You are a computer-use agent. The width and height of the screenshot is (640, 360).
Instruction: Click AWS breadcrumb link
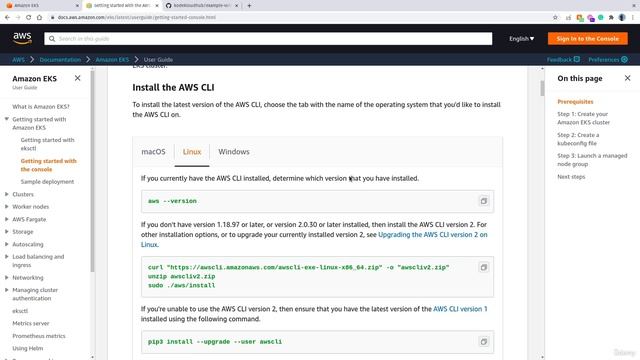pos(18,60)
